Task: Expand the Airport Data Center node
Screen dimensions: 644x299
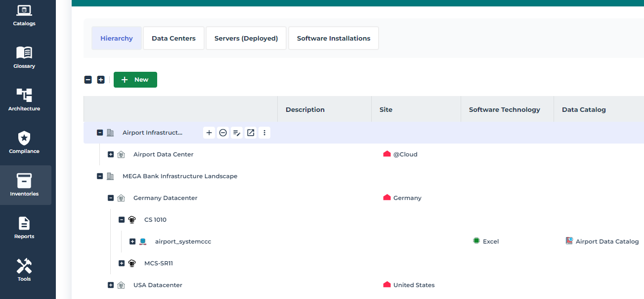Action: [111, 154]
